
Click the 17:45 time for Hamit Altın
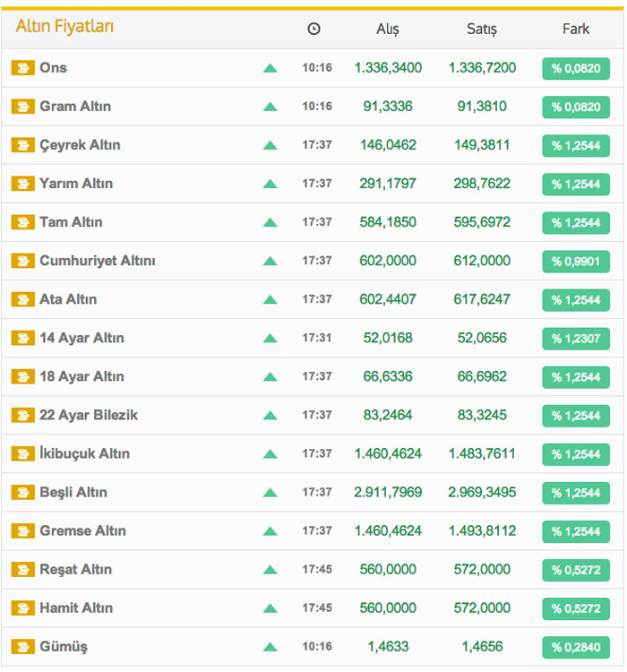(317, 607)
